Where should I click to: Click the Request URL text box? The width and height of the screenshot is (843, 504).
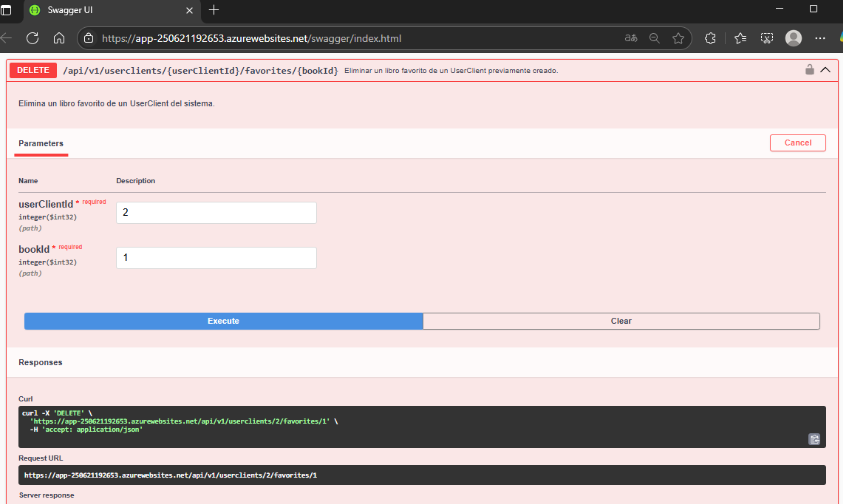(422, 475)
